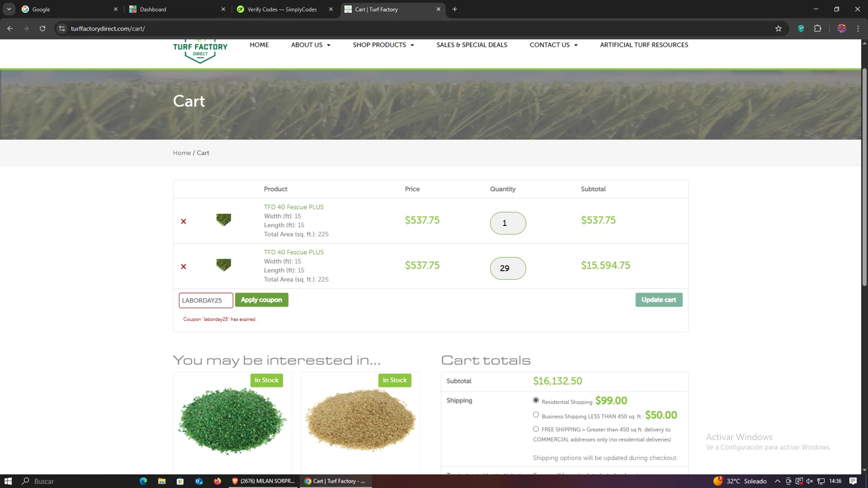Remove the TFD 40 Fescue item with quantity 29

pyautogui.click(x=183, y=267)
